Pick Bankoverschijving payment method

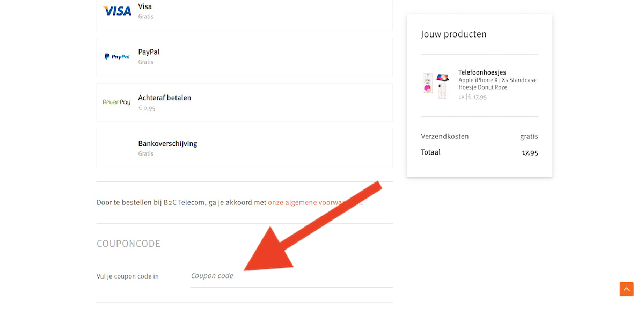pos(244,148)
